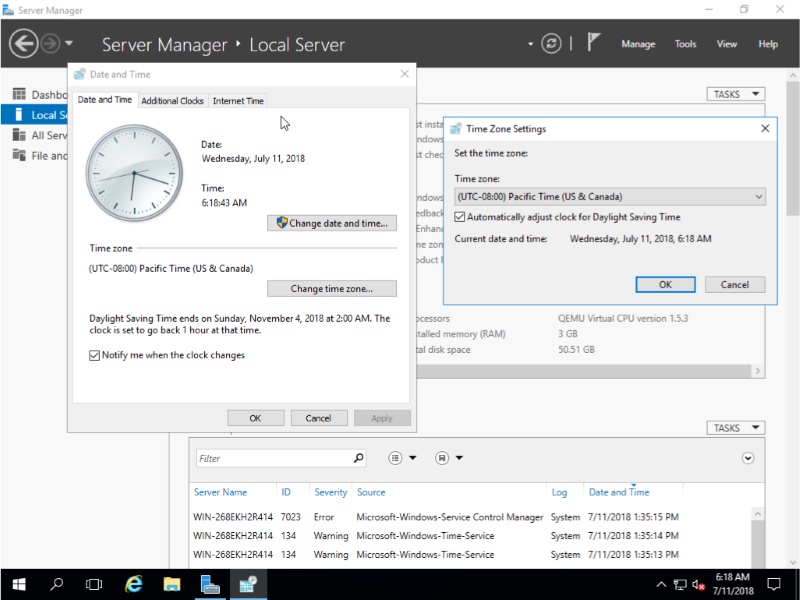Click the muted volume tray icon
Screen dimensions: 800x600
698,585
